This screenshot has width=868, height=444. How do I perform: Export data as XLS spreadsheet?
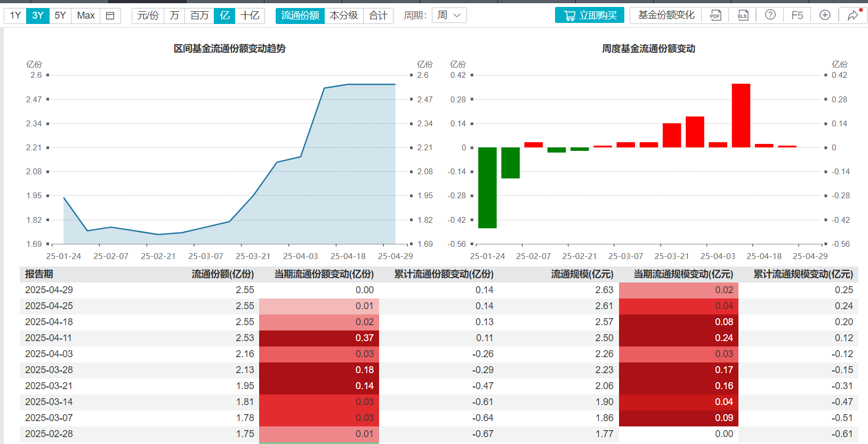(x=743, y=15)
